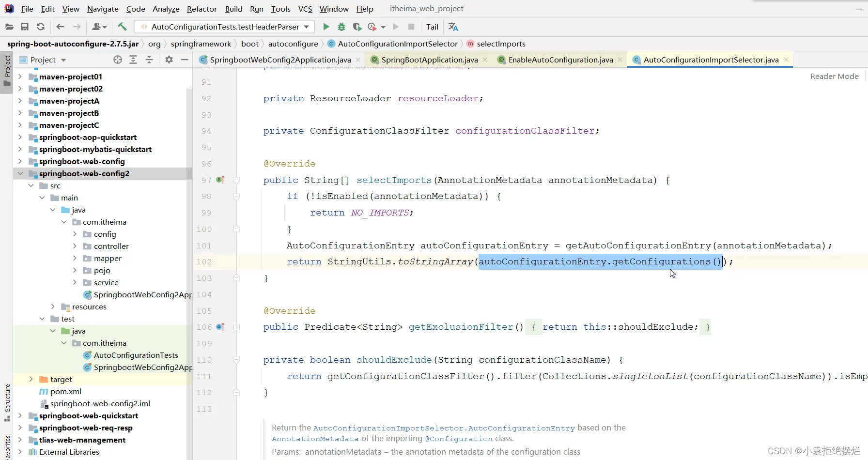Open the run configuration dropdown

(x=307, y=27)
